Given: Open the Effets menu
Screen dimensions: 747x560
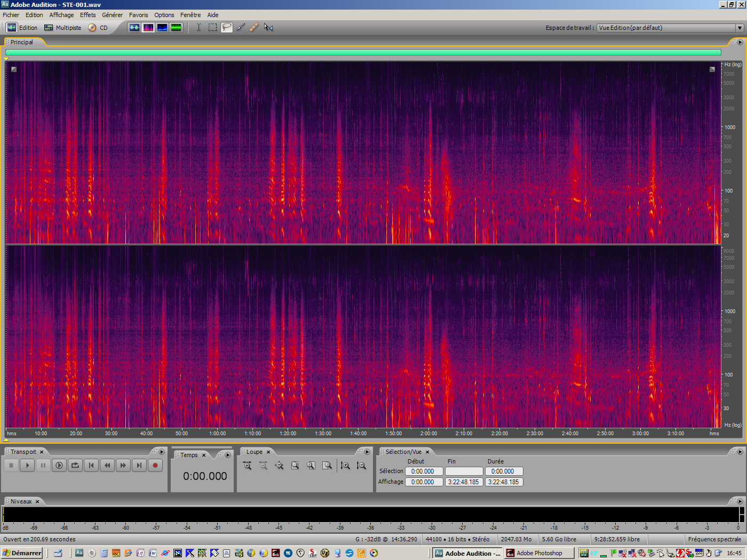Looking at the screenshot, I should coord(88,15).
